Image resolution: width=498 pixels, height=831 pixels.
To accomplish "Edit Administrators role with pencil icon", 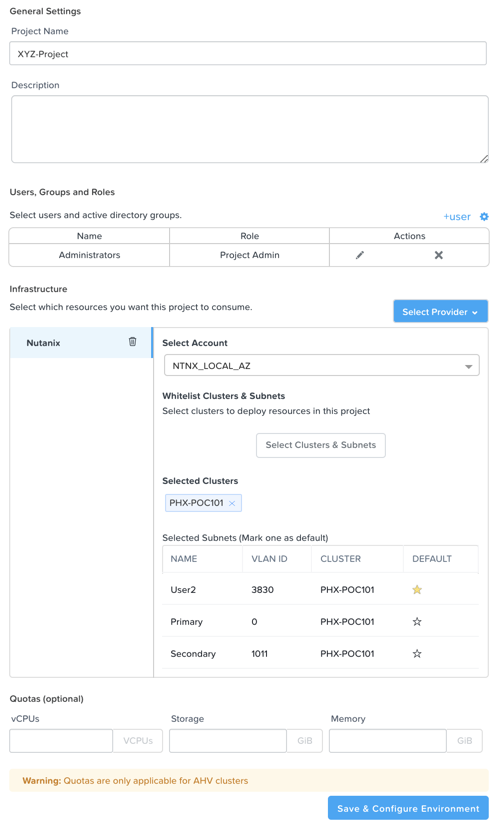I will pos(360,255).
